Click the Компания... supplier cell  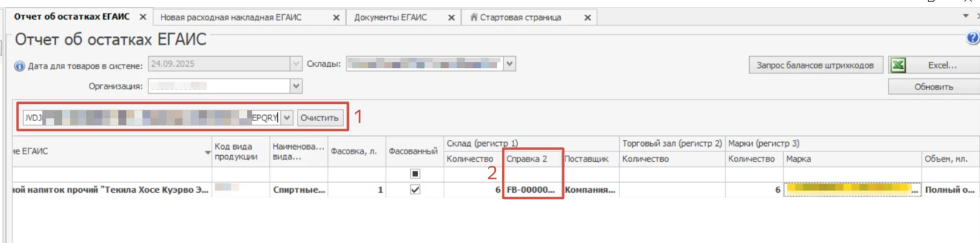pyautogui.click(x=590, y=190)
